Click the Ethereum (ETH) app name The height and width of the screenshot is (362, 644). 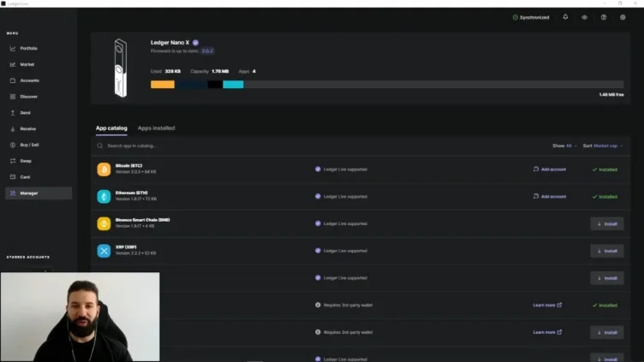pyautogui.click(x=131, y=193)
